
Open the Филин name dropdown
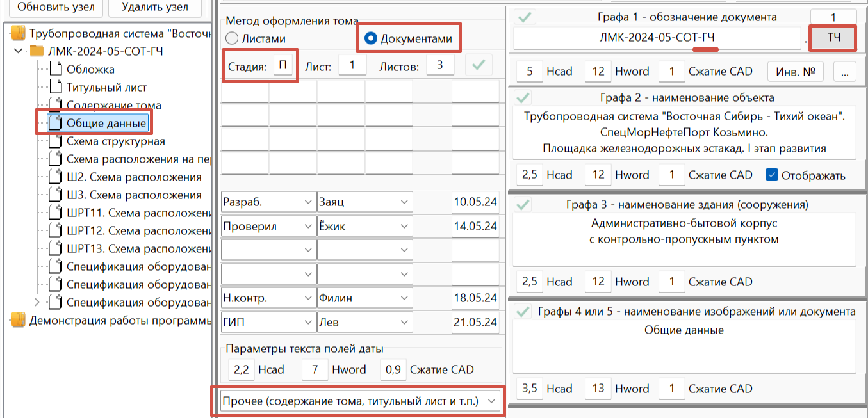[x=365, y=298]
